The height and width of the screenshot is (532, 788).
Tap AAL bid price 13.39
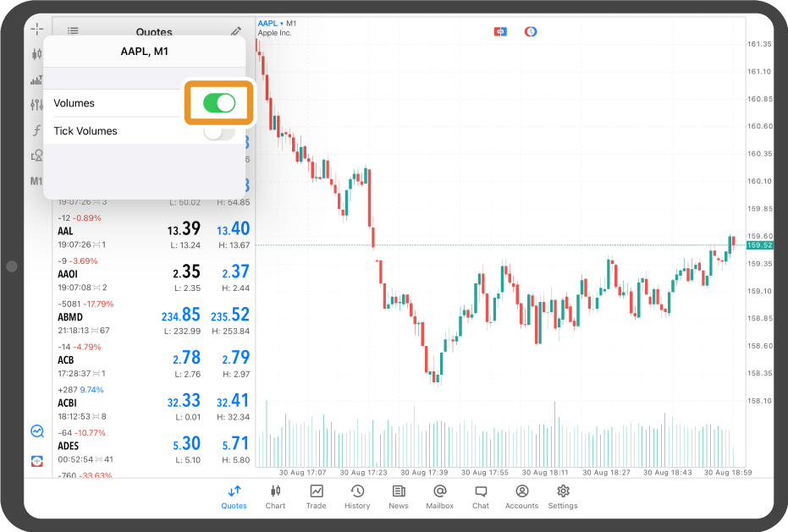184,229
